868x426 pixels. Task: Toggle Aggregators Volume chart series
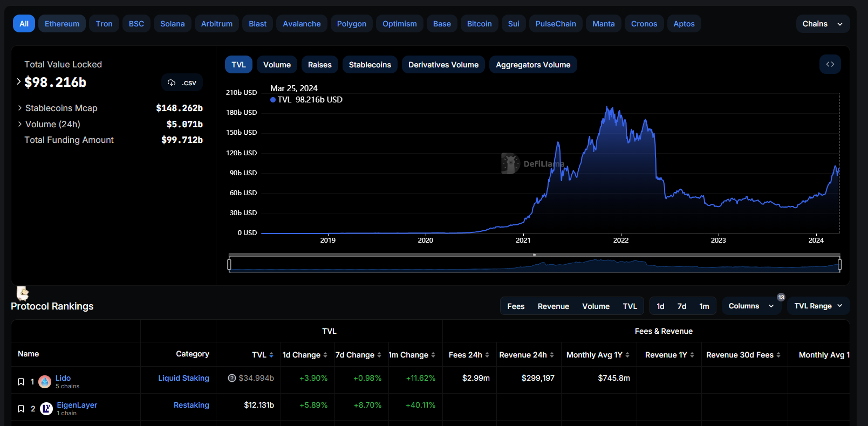tap(533, 65)
